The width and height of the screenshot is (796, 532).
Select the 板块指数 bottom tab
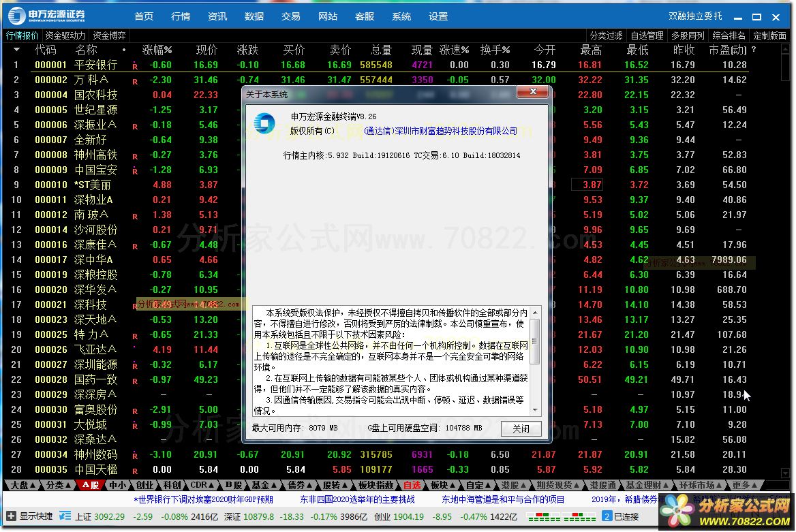[x=376, y=485]
